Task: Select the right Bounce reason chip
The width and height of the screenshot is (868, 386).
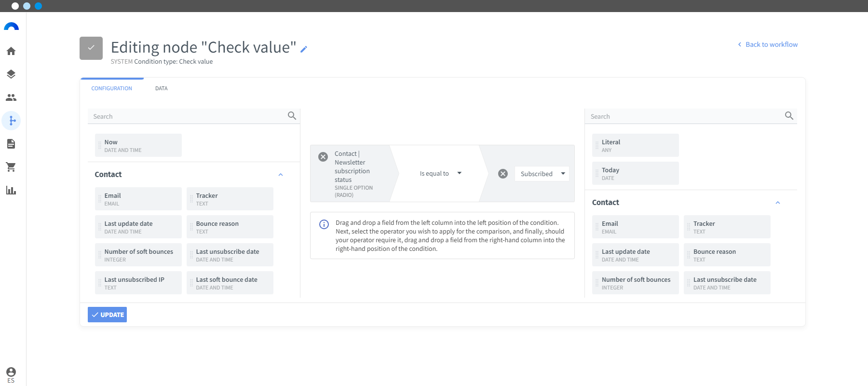Action: coord(727,255)
